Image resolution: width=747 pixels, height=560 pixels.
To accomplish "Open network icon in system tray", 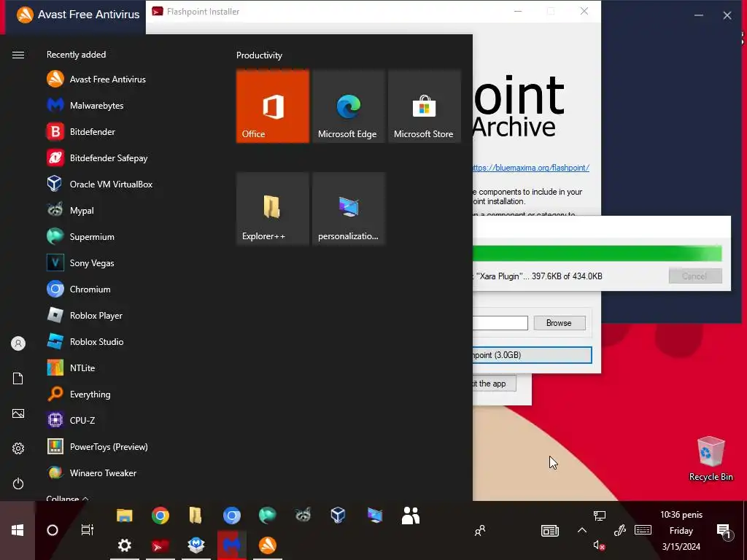I will 600,516.
